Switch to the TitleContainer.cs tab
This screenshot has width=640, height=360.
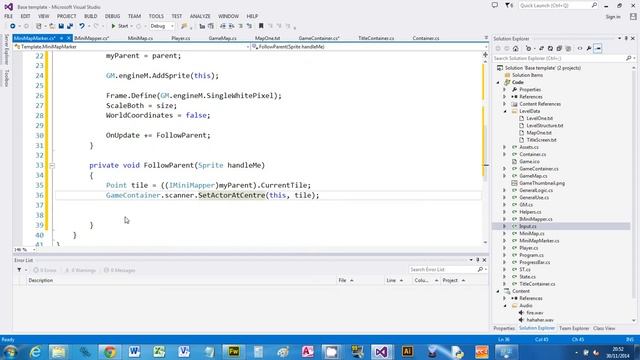coord(376,38)
